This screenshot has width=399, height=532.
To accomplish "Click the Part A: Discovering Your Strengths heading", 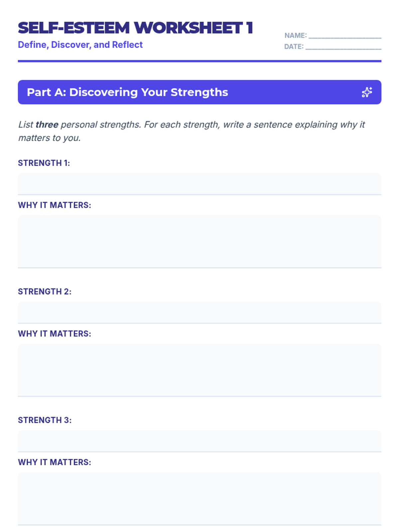I will click(127, 92).
